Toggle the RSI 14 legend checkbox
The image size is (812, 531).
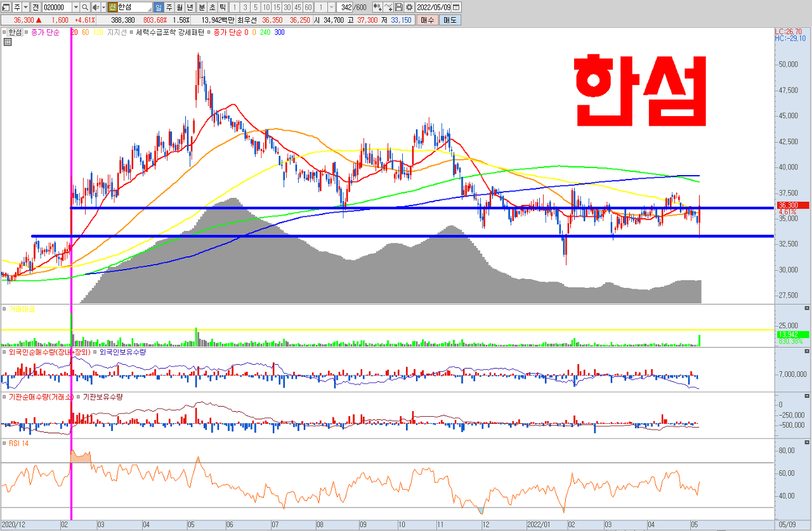[x=5, y=443]
